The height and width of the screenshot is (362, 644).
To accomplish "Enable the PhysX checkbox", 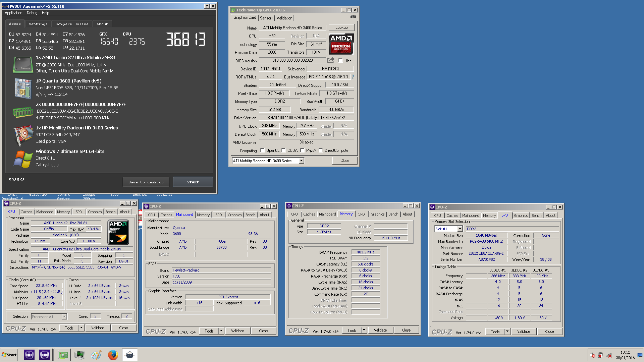I will [302, 150].
